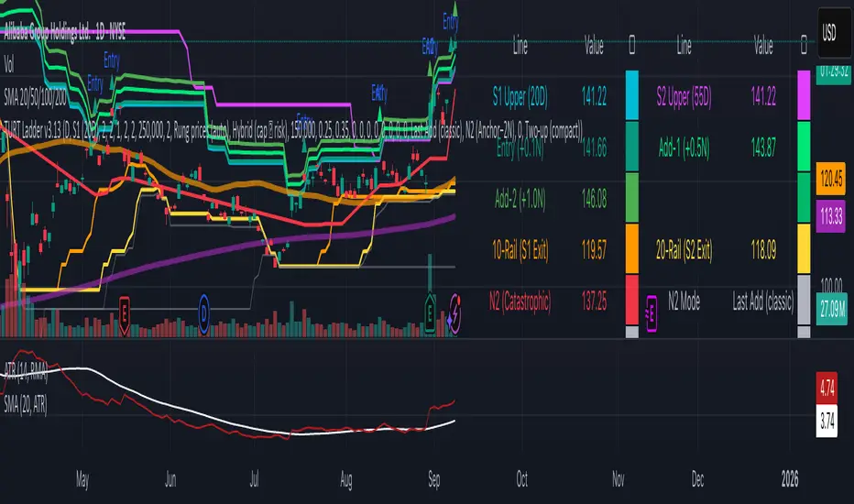Click the magenta S2 Upper color swatch
Screen dimensions: 854x504
click(x=804, y=95)
